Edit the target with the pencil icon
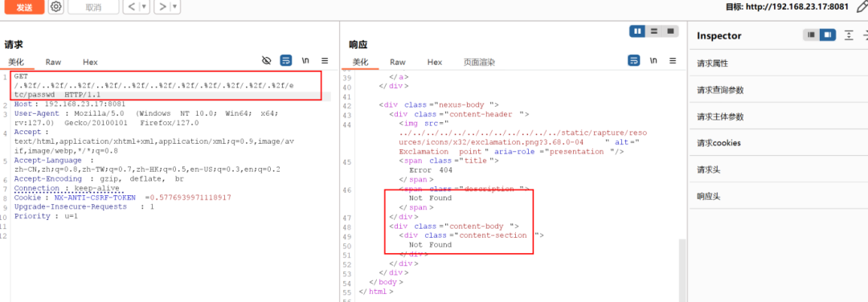The width and height of the screenshot is (868, 302). click(861, 6)
